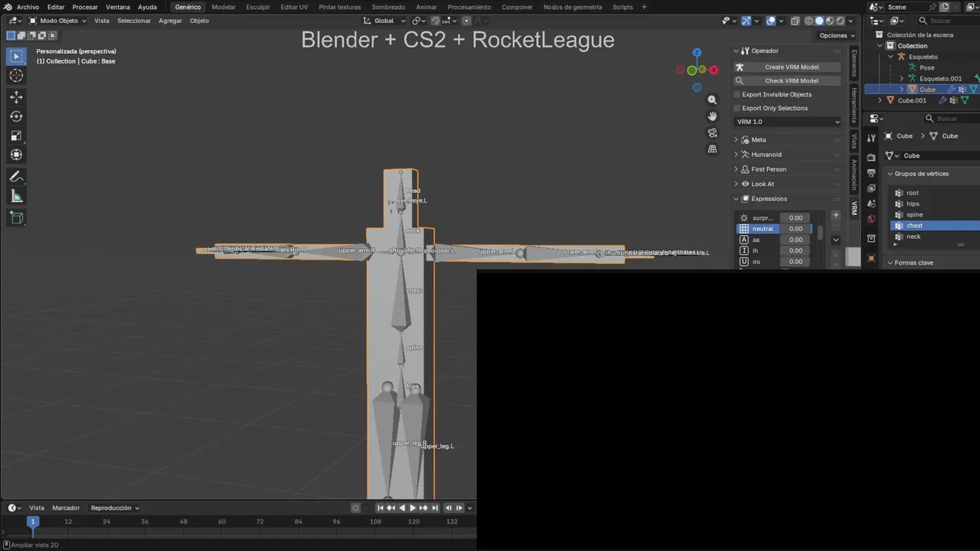Enable Export Invisible Objects checkbox
980x551 pixels.
coord(737,94)
